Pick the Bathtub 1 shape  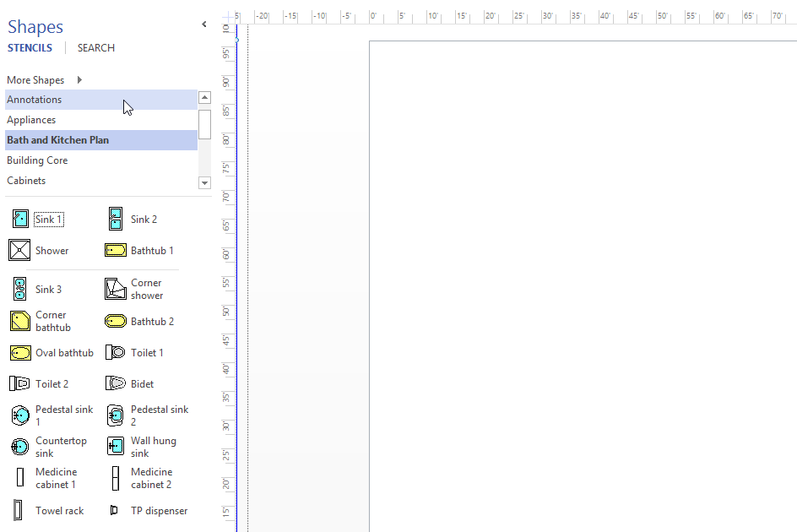coord(115,250)
